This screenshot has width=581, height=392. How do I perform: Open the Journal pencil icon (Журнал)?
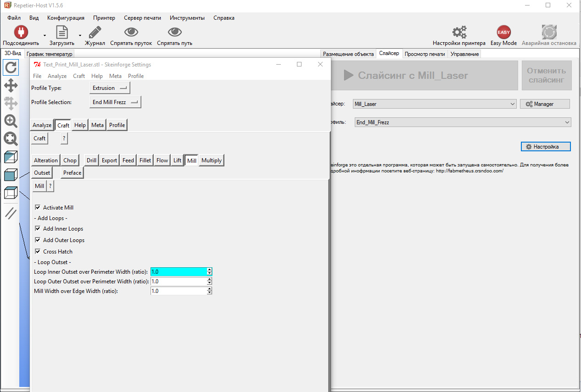pyautogui.click(x=95, y=32)
